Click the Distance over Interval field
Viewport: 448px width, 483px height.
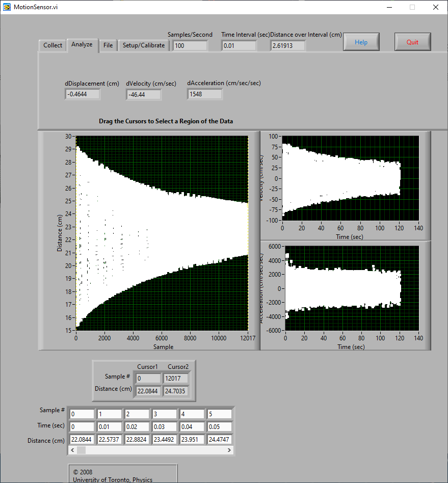pyautogui.click(x=288, y=46)
